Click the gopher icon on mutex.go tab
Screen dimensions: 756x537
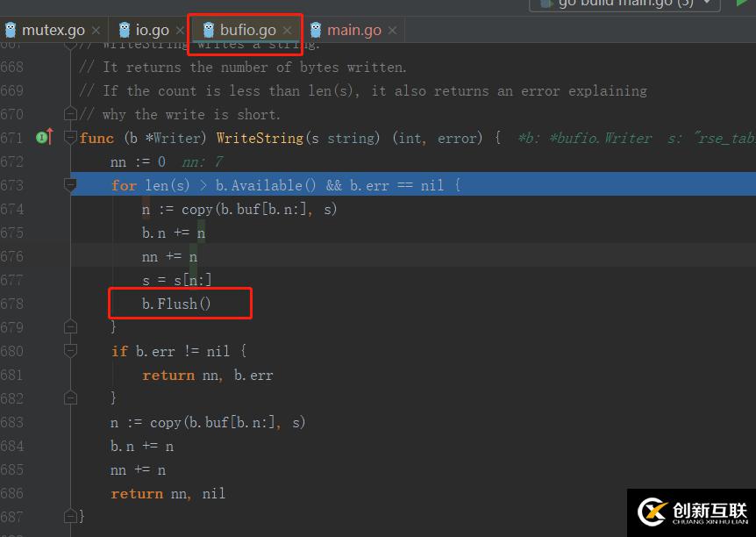point(11,30)
